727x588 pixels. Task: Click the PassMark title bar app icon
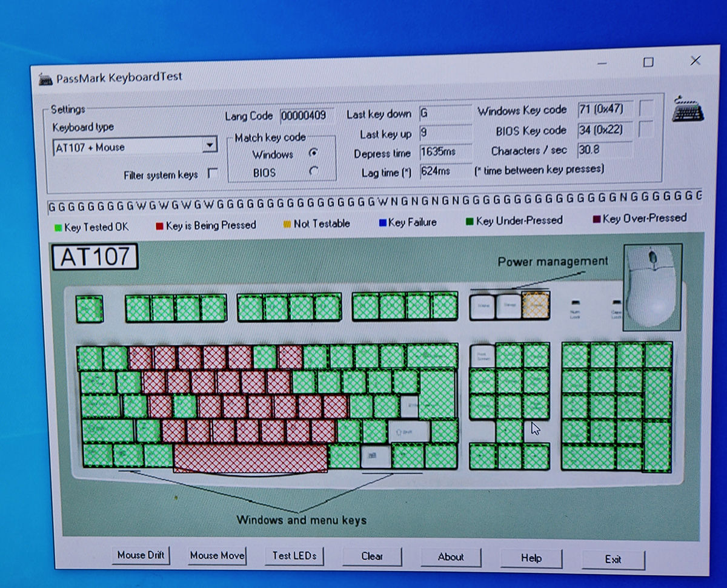tap(45, 79)
